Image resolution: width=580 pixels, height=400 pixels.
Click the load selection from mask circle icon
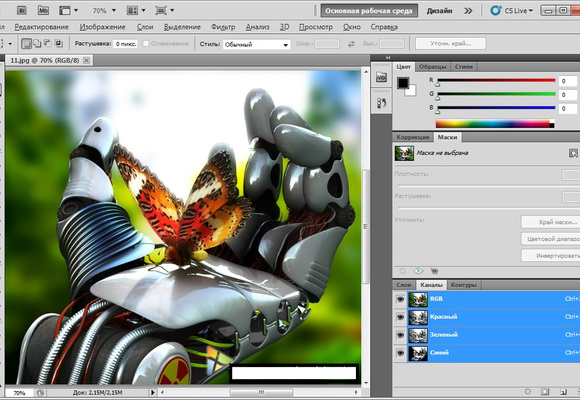click(402, 271)
